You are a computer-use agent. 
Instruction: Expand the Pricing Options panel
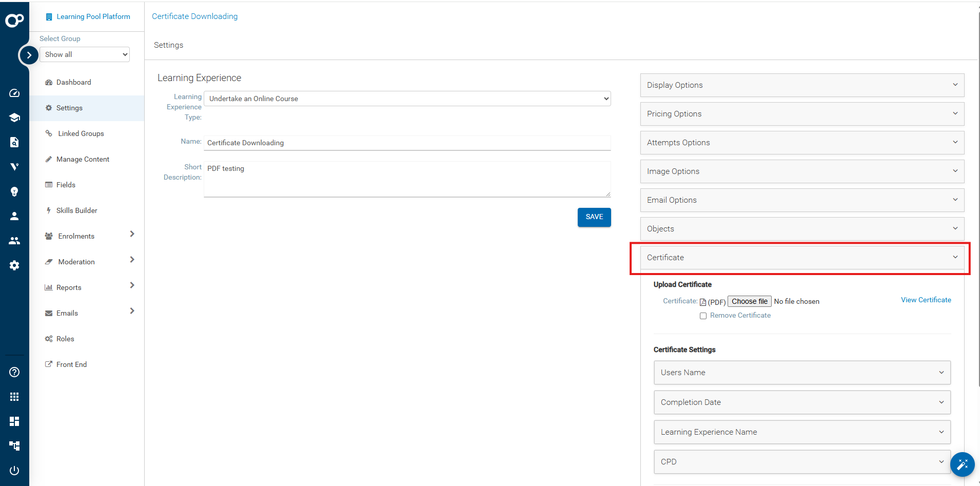tap(802, 114)
